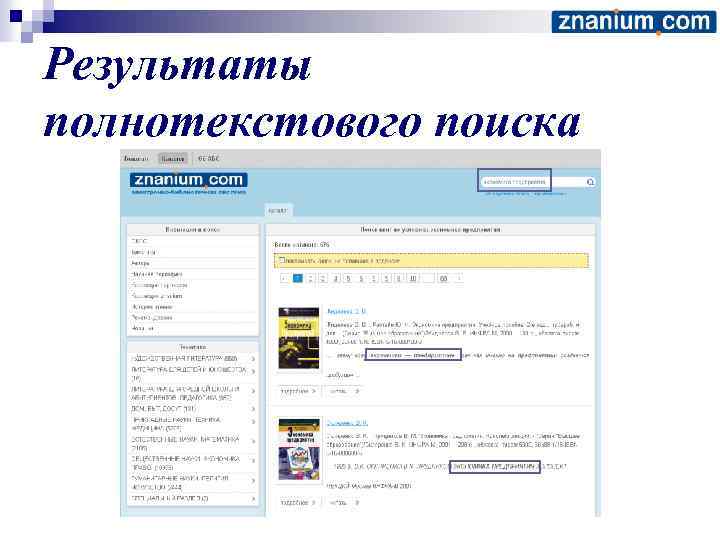
Task: Expand ЛИТЕРАТУРА ДЛЯ ДЕТЕЙ И ЮНОШЕСТВА chevron
Action: (253, 371)
